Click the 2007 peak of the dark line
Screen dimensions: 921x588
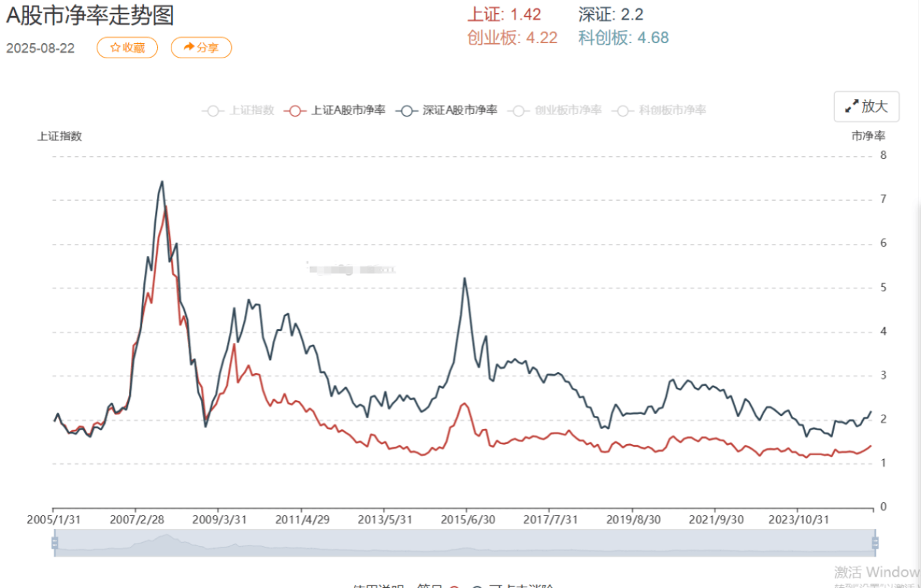[162, 182]
